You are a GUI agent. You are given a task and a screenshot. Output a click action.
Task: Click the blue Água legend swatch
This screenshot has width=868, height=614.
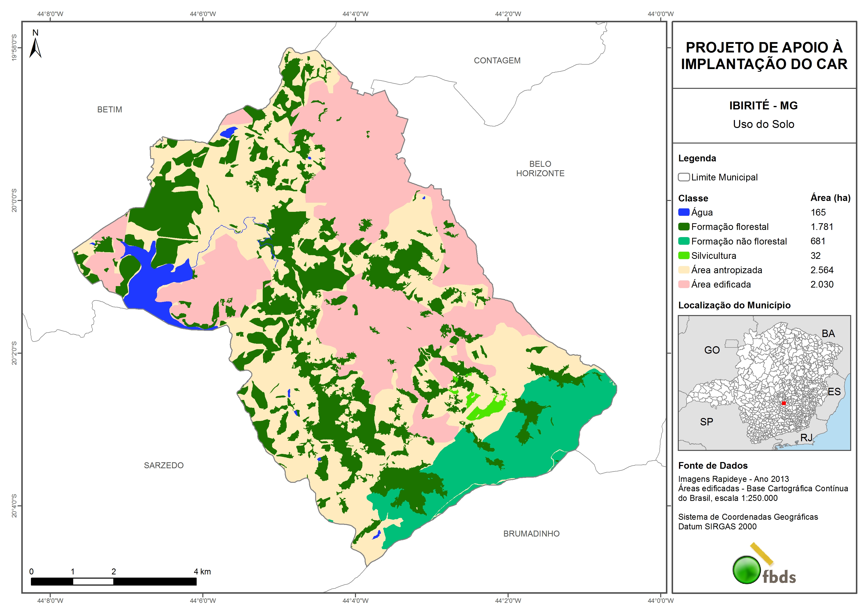coord(683,212)
